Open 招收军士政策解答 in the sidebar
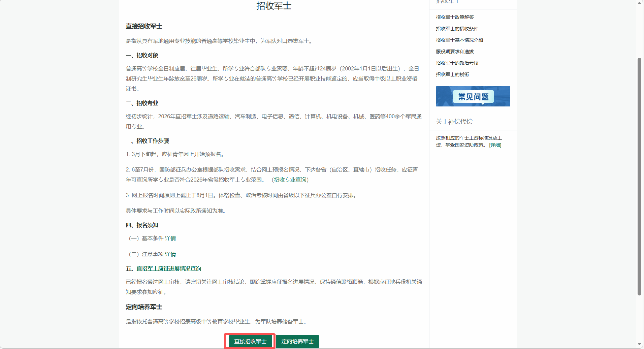The height and width of the screenshot is (349, 644). [455, 17]
